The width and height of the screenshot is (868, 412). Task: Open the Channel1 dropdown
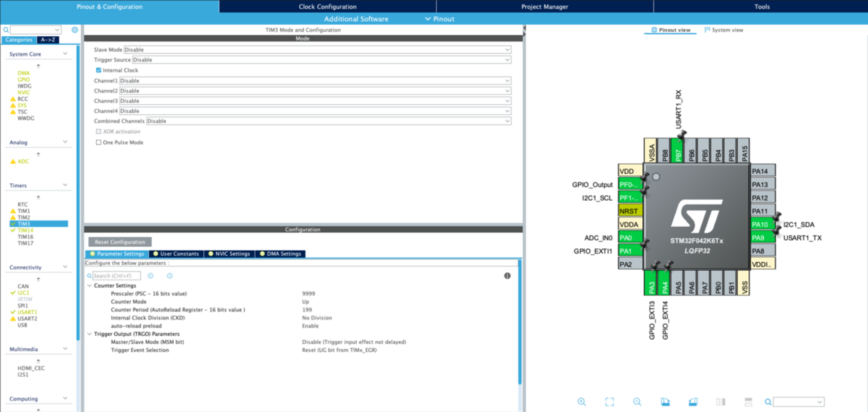tap(315, 81)
